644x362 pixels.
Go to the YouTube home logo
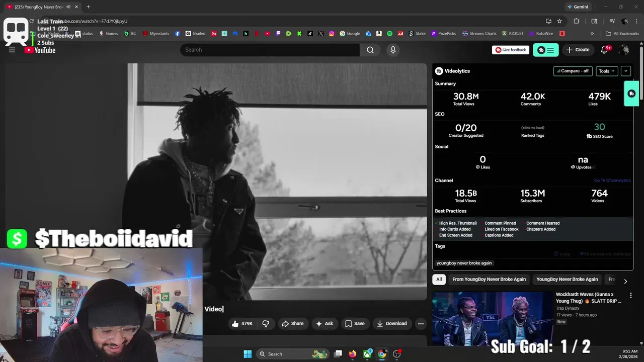(x=40, y=50)
